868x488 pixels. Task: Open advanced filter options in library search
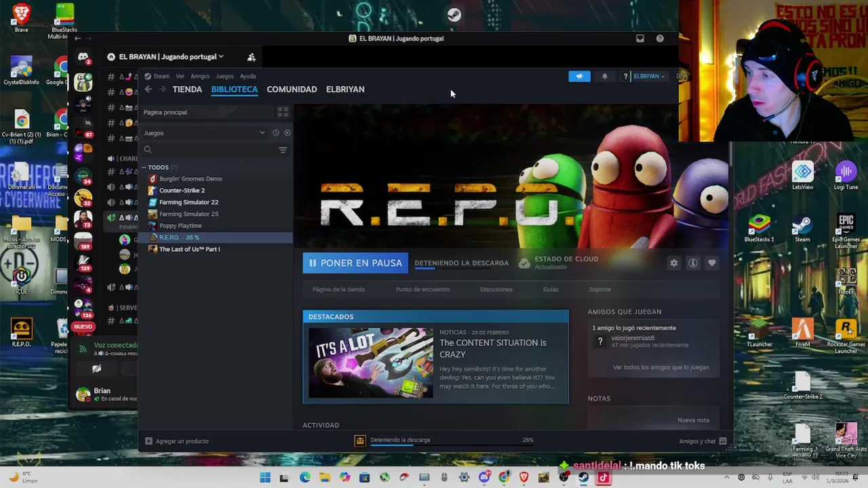click(x=283, y=150)
